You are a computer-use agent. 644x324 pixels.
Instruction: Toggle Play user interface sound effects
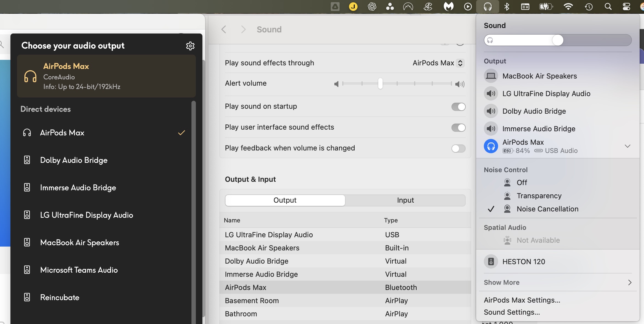tap(458, 128)
